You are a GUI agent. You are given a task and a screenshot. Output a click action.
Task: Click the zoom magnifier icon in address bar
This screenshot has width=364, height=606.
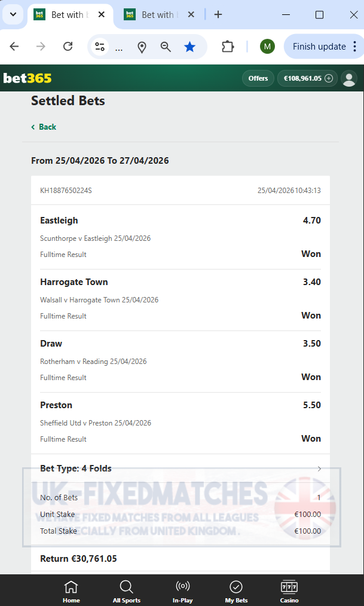pyautogui.click(x=166, y=47)
